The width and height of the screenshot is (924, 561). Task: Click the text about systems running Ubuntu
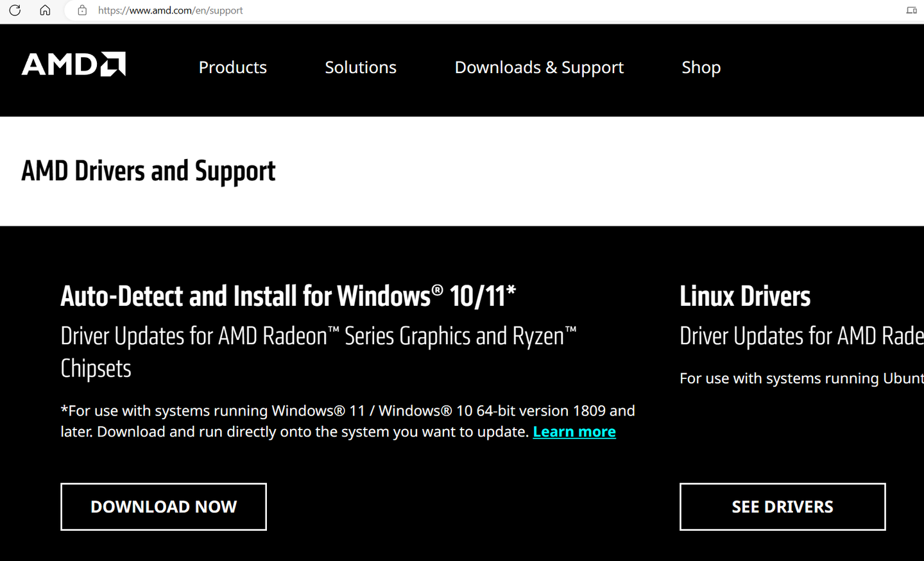[x=801, y=378]
